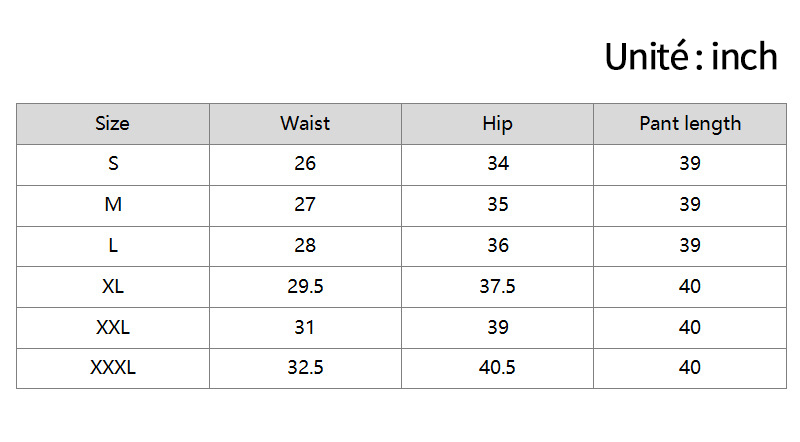Click the pant length for size S
Viewport: 800px width, 442px height.
tap(690, 165)
